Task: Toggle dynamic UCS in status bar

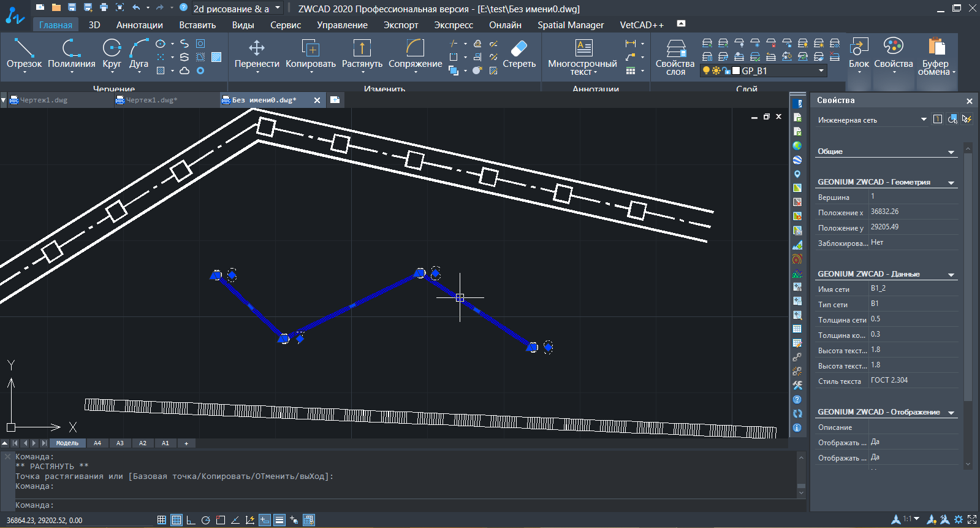Action: [x=250, y=520]
